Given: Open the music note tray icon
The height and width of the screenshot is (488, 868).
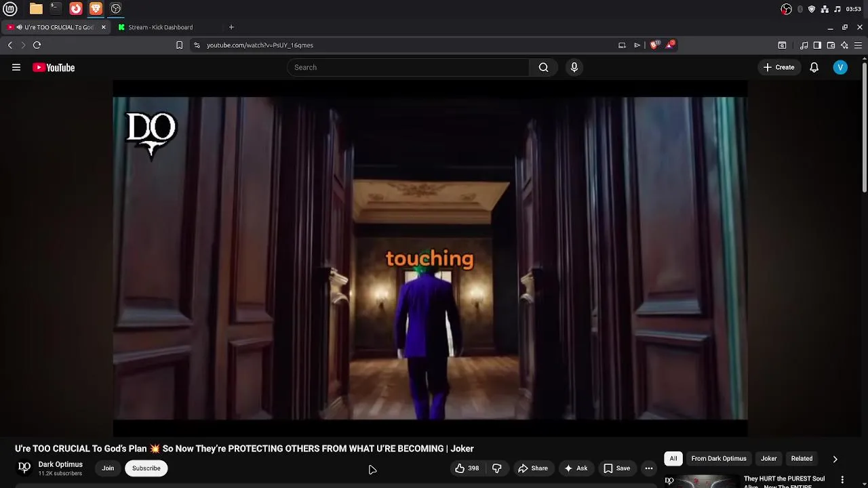Looking at the screenshot, I should [837, 9].
